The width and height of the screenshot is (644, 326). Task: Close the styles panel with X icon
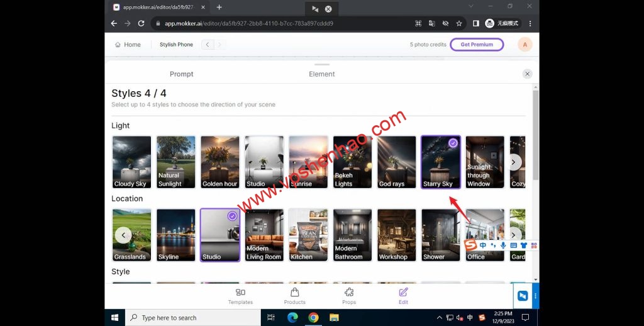(x=528, y=74)
